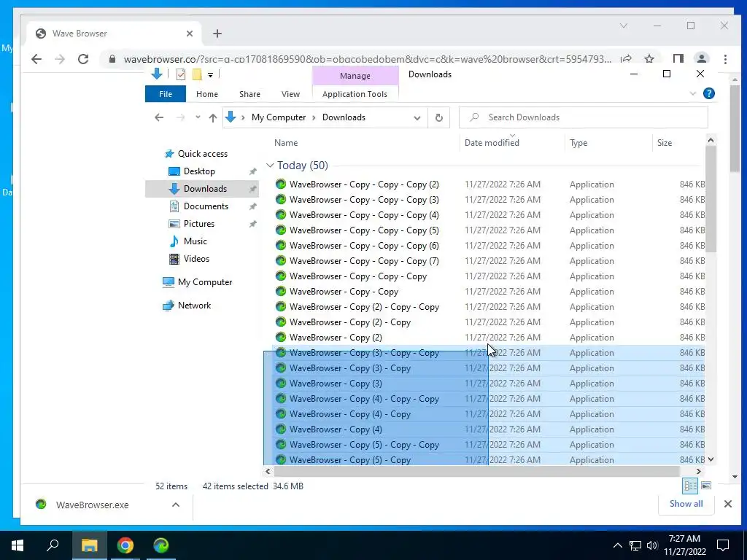Sort by Type column header
Screen dimensions: 747x560
tap(578, 142)
